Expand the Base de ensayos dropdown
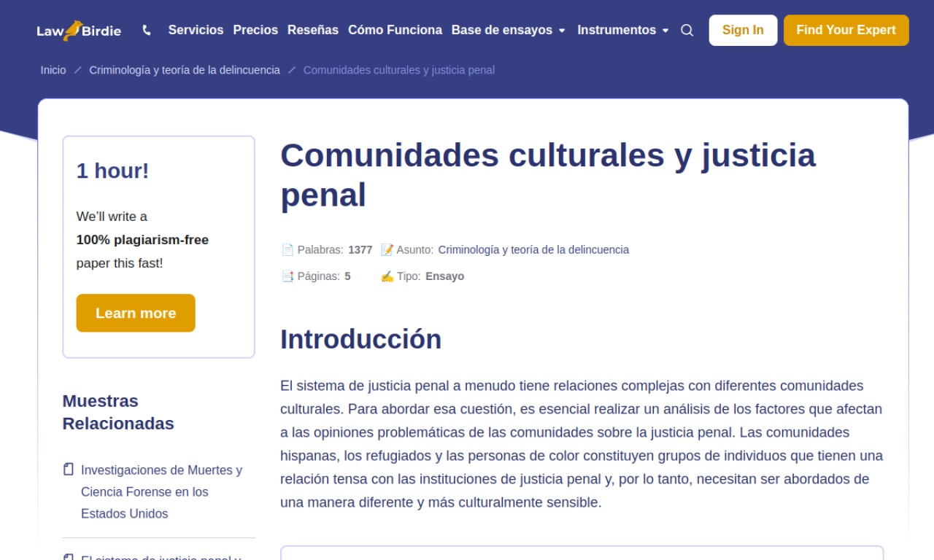Image resolution: width=934 pixels, height=560 pixels. pyautogui.click(x=509, y=30)
